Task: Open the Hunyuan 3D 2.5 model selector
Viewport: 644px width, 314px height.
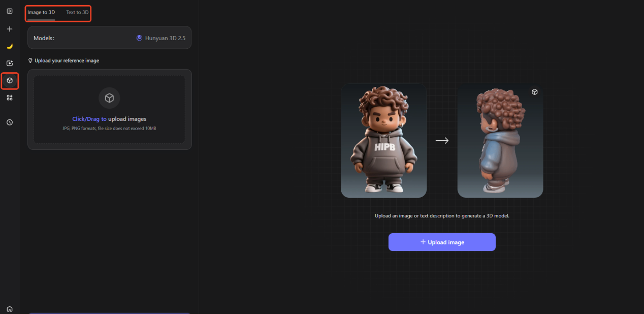Action: click(160, 38)
